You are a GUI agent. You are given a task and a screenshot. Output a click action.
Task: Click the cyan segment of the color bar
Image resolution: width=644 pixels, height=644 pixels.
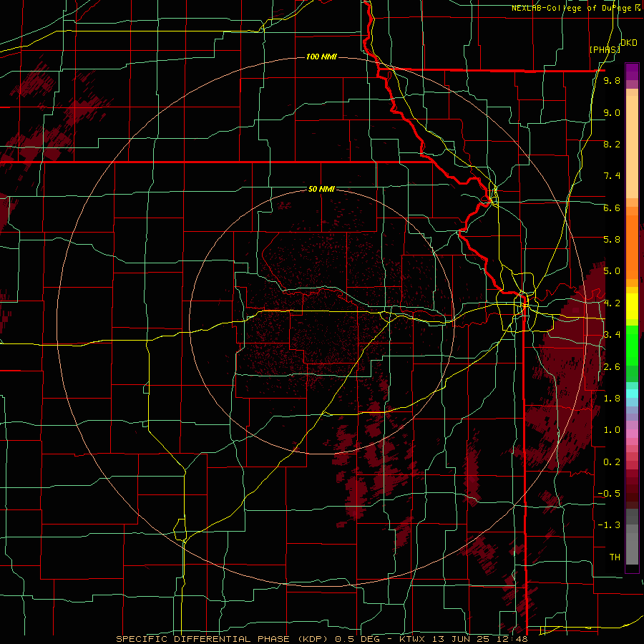coord(632,394)
